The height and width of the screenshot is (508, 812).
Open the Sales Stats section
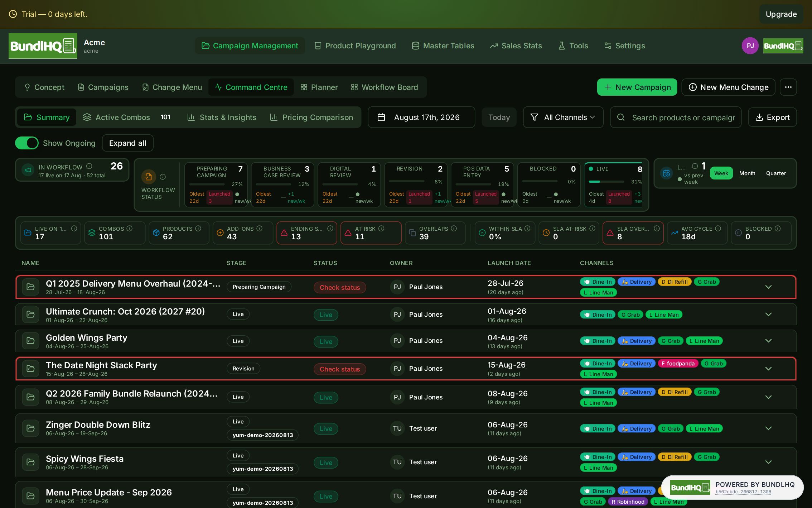pos(516,45)
